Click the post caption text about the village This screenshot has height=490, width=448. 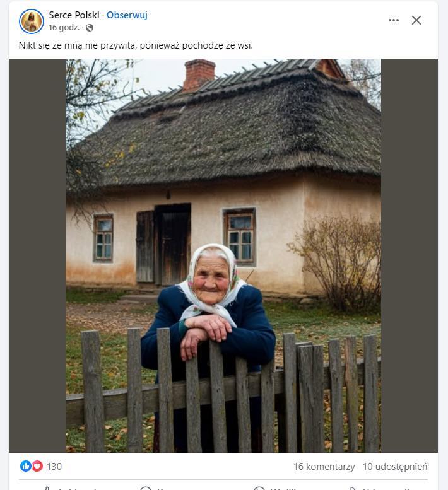tap(136, 45)
